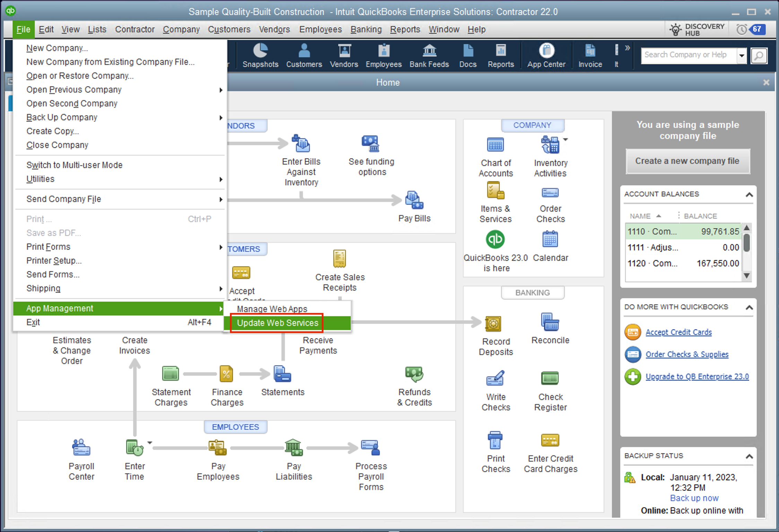779x532 pixels.
Task: Open the Reconcile icon in Banking
Action: [550, 322]
